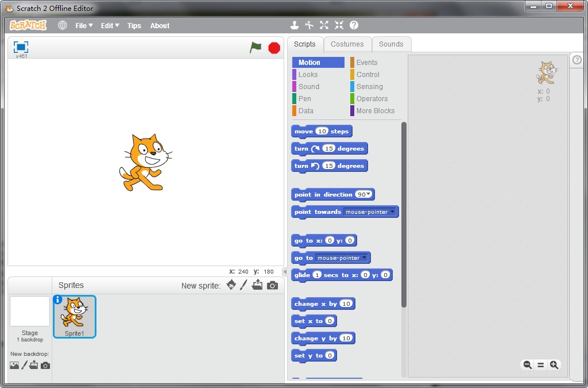Switch stage to full screen mode
588x388 pixels.
pos(21,47)
